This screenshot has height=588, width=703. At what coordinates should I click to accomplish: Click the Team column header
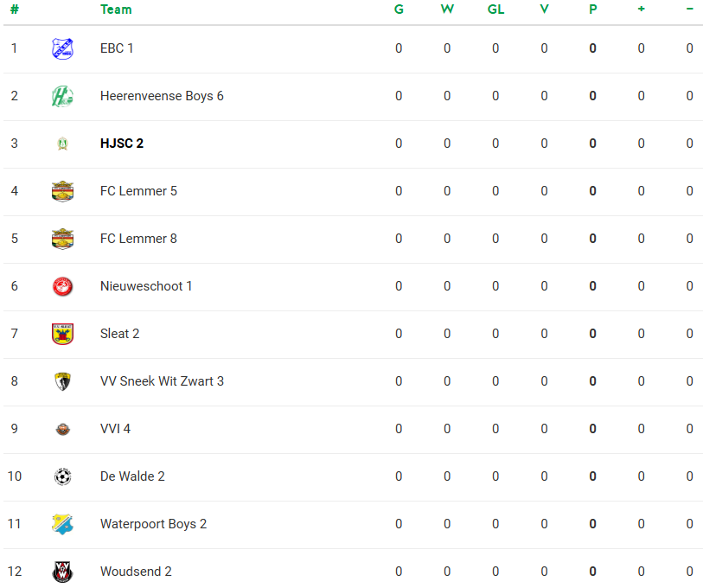pyautogui.click(x=116, y=10)
